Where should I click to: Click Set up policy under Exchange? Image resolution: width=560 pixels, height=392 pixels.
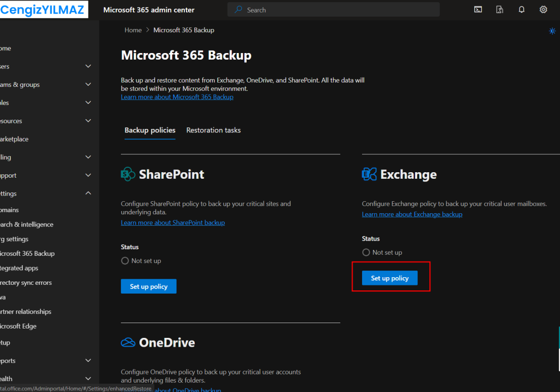389,278
